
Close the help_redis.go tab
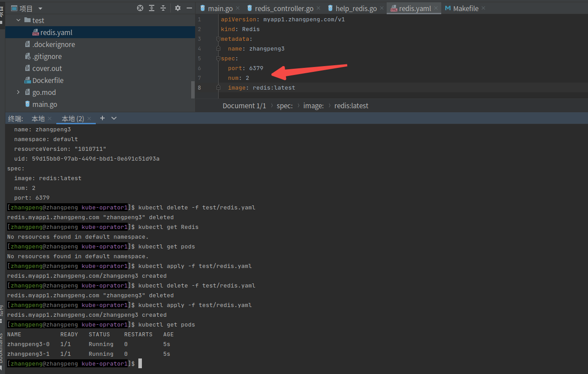382,8
